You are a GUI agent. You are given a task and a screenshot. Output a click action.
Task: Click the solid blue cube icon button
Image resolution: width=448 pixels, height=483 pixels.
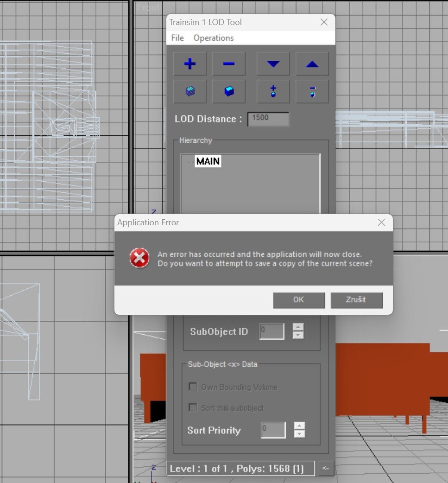coord(229,91)
